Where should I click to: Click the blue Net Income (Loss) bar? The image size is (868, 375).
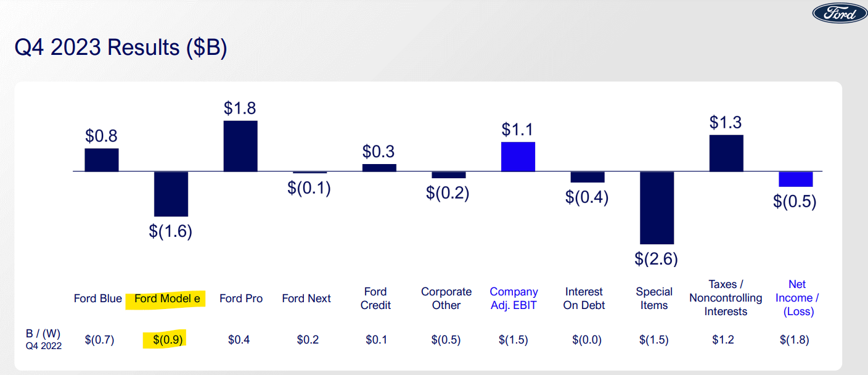tap(795, 179)
